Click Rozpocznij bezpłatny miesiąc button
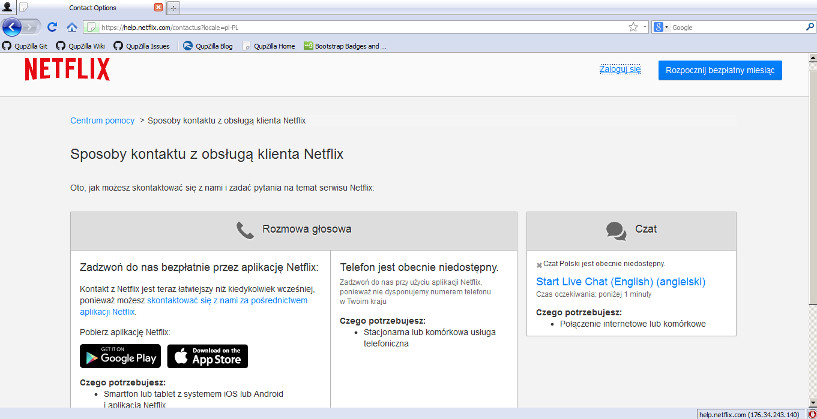Viewport: 817px width, 419px height. (720, 70)
